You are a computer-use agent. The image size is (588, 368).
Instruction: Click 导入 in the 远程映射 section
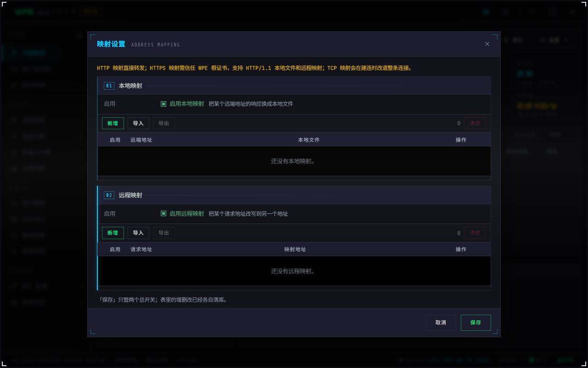(138, 233)
